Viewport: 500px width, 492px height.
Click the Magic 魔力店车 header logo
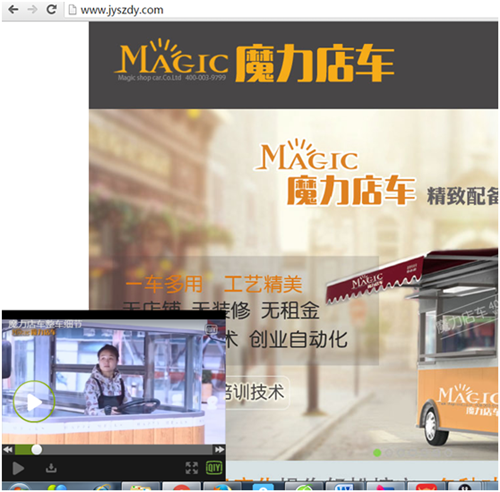(x=254, y=61)
